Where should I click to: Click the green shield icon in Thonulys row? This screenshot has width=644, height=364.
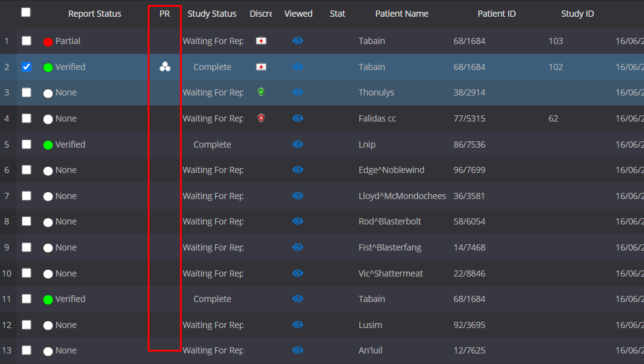coord(261,92)
